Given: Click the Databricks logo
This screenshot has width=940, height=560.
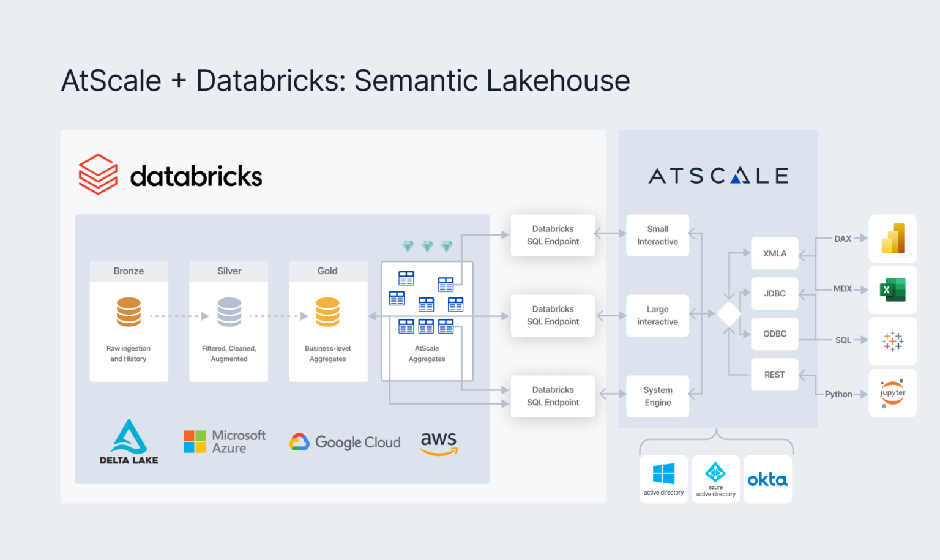Looking at the screenshot, I should tap(170, 174).
